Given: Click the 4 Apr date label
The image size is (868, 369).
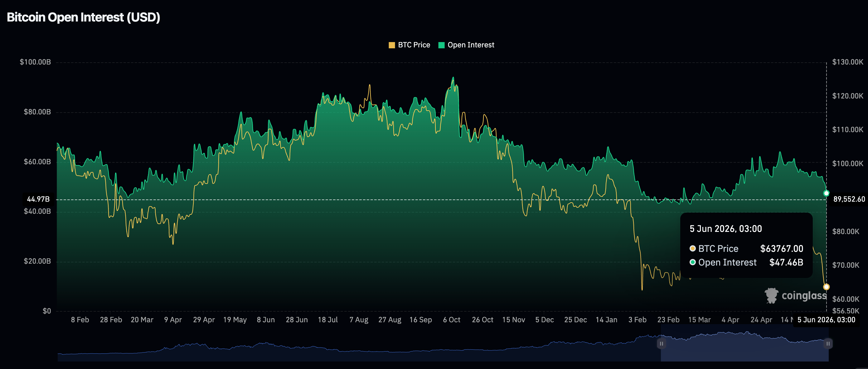Looking at the screenshot, I should (x=730, y=320).
